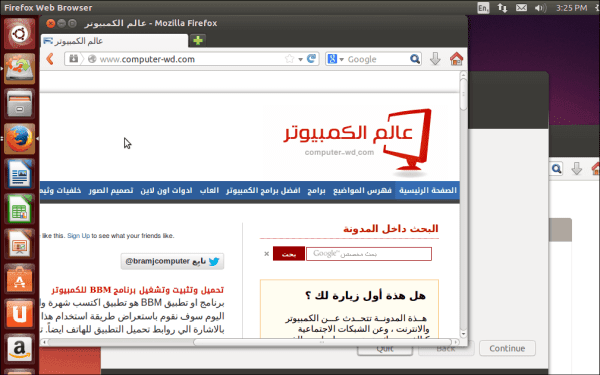Screen dimensions: 600x375
Task: Launch LibreOffice Calc from the dock
Action: click(x=20, y=209)
